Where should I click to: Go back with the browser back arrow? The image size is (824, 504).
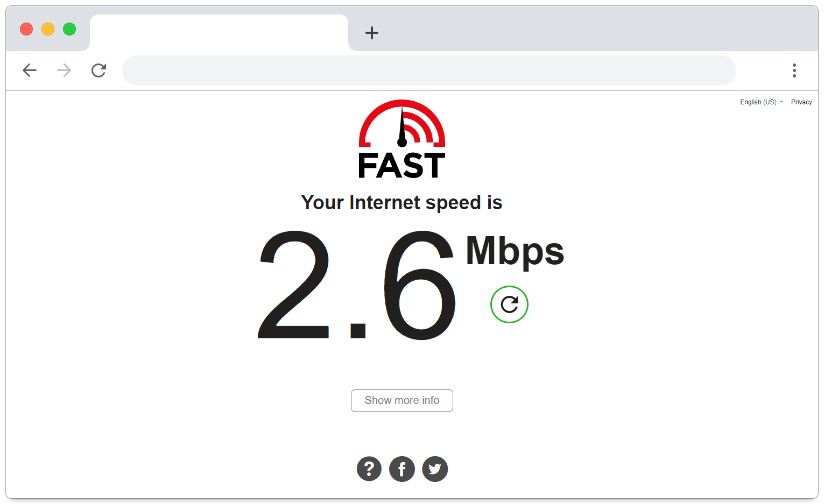[30, 70]
